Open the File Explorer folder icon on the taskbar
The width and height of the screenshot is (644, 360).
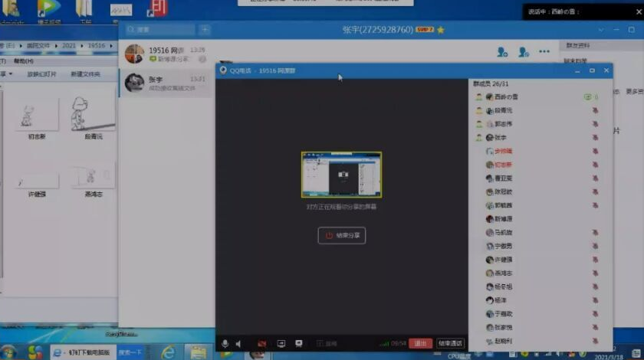(198, 352)
